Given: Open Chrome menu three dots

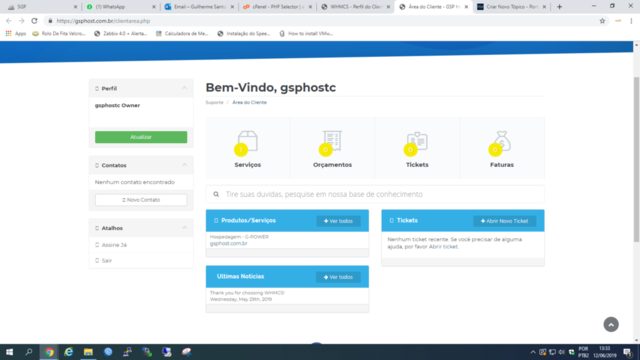Looking at the screenshot, I should 631,21.
